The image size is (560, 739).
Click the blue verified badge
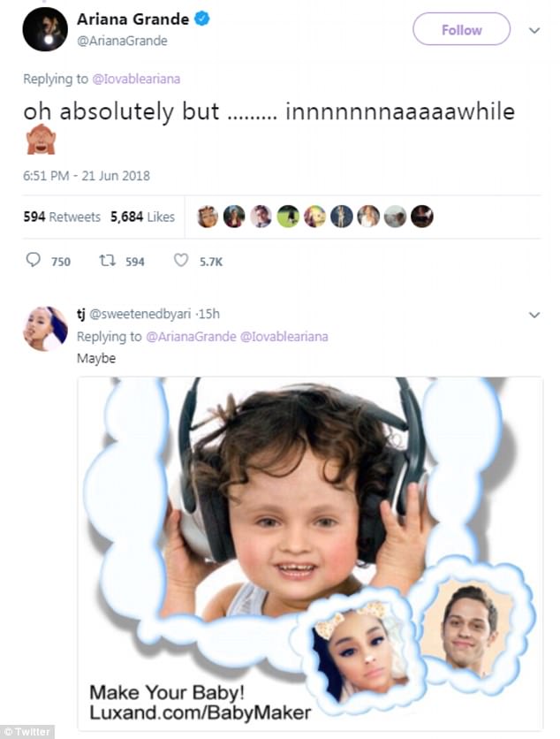[x=202, y=19]
